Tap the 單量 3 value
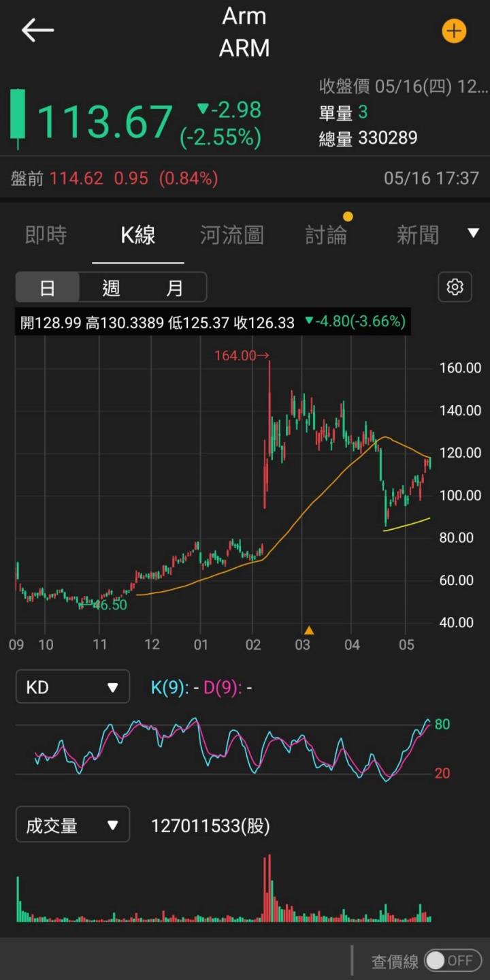Viewport: 490px width, 980px height. point(343,112)
